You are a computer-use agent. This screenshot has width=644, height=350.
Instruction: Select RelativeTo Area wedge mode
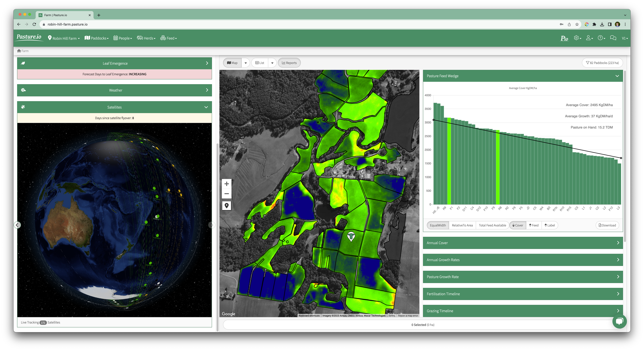point(462,225)
